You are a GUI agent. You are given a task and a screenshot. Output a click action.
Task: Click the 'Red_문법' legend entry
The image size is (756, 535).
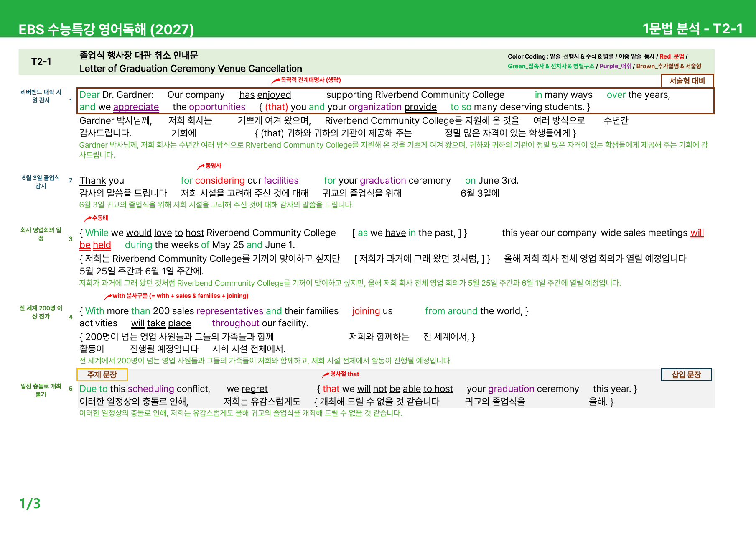tap(672, 56)
